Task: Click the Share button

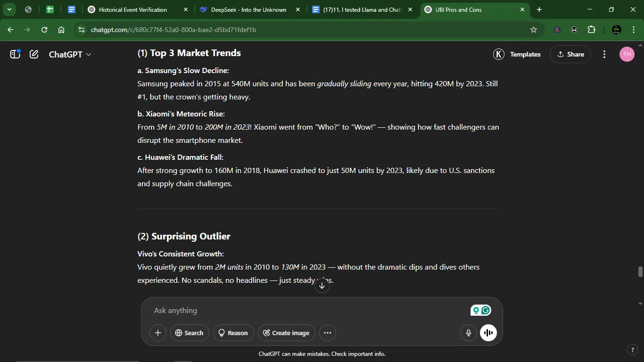Action: tap(570, 54)
